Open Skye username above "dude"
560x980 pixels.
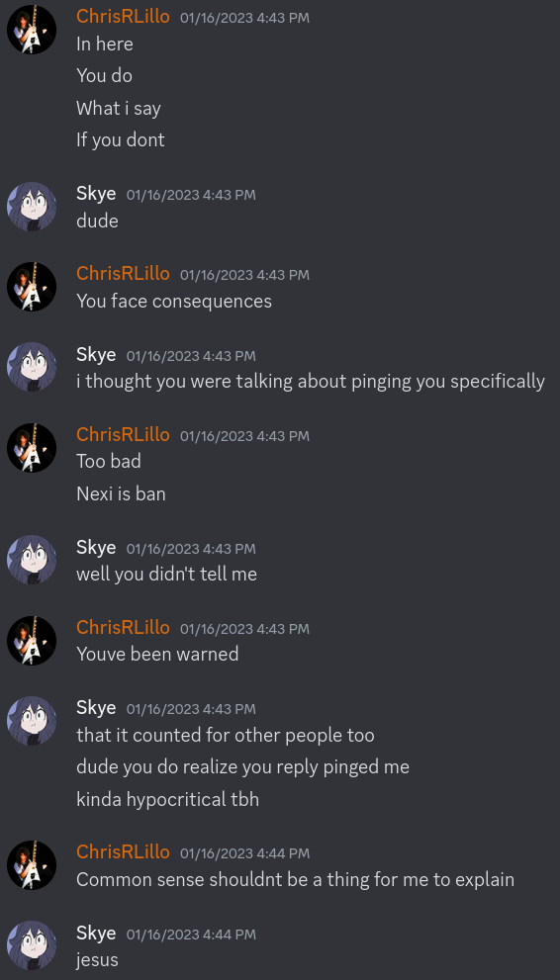point(96,194)
